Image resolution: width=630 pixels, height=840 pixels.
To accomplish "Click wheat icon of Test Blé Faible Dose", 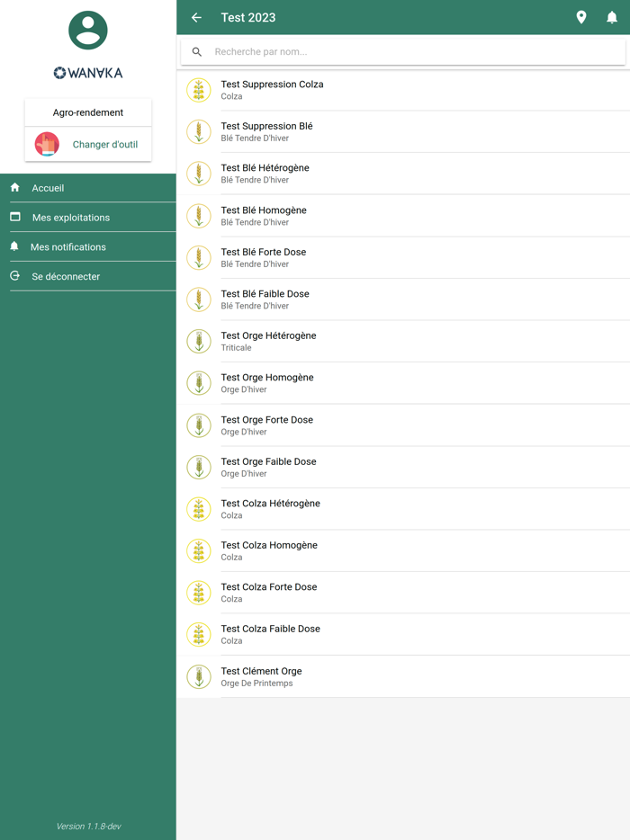I will tap(199, 299).
